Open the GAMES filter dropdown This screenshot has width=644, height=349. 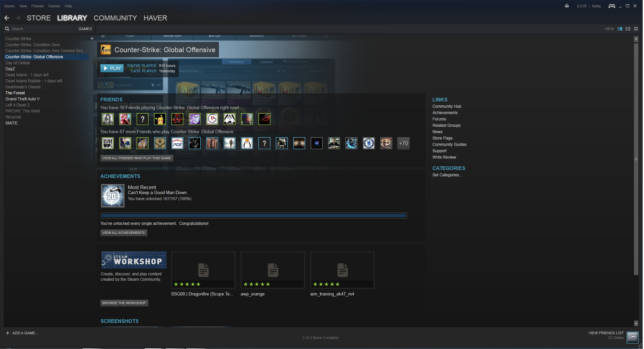tap(85, 29)
